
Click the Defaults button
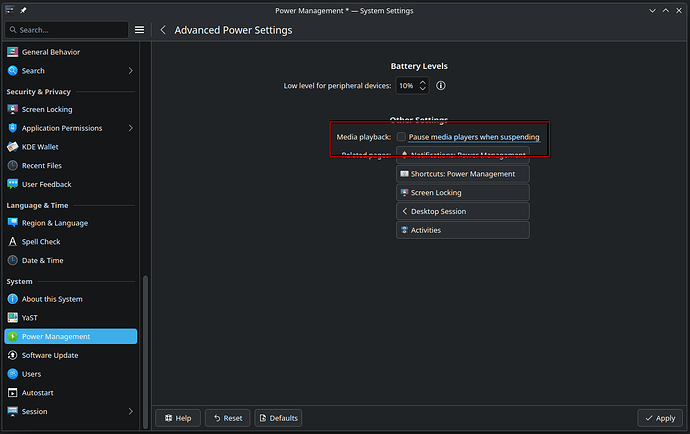pos(278,418)
